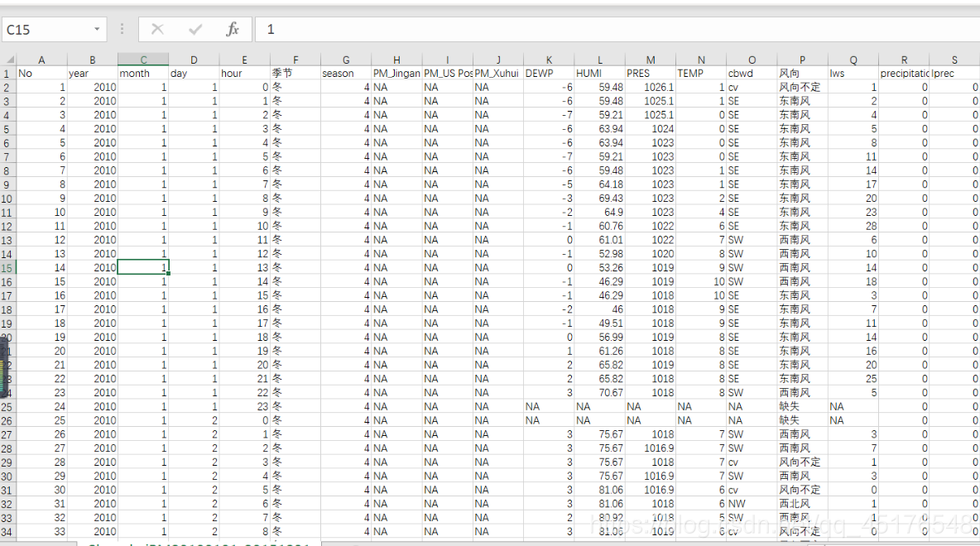This screenshot has width=980, height=546.
Task: Click the '西北风' cell
Action: (803, 504)
